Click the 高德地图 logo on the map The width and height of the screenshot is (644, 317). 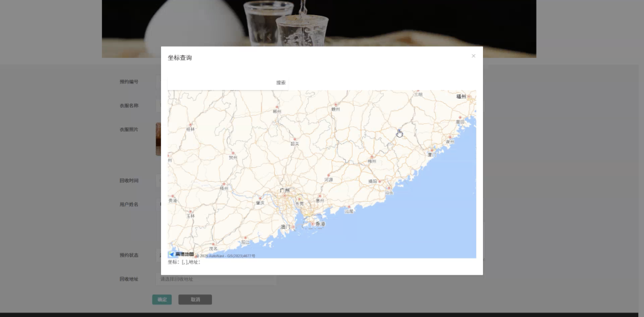tap(181, 254)
